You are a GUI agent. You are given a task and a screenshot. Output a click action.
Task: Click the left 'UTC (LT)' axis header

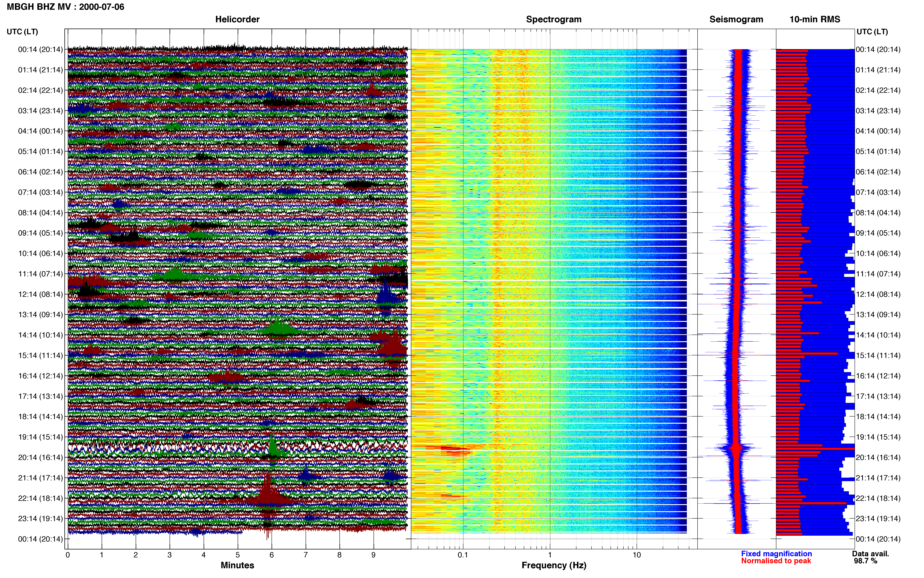(x=22, y=32)
